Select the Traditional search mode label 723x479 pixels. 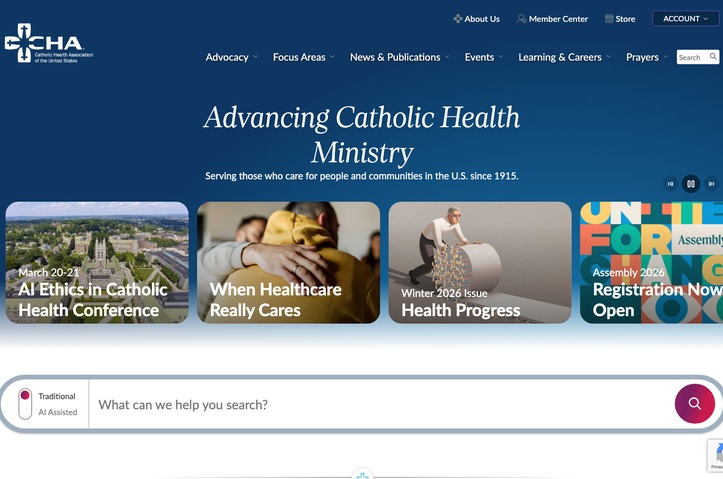pyautogui.click(x=57, y=396)
